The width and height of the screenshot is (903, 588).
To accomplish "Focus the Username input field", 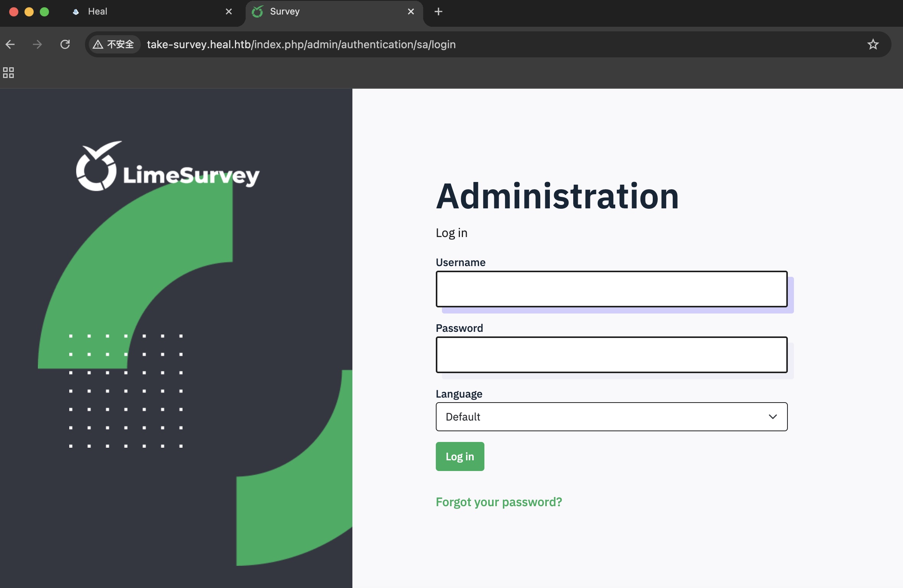I will click(611, 289).
